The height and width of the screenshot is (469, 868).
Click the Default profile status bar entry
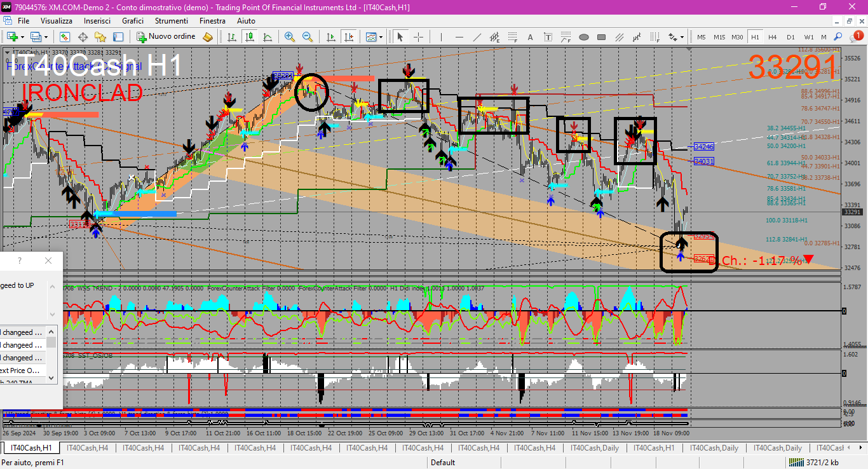[443, 463]
